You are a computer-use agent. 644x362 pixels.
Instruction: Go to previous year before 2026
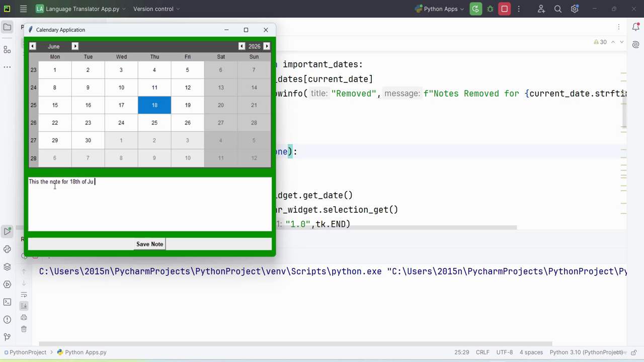coord(242,46)
